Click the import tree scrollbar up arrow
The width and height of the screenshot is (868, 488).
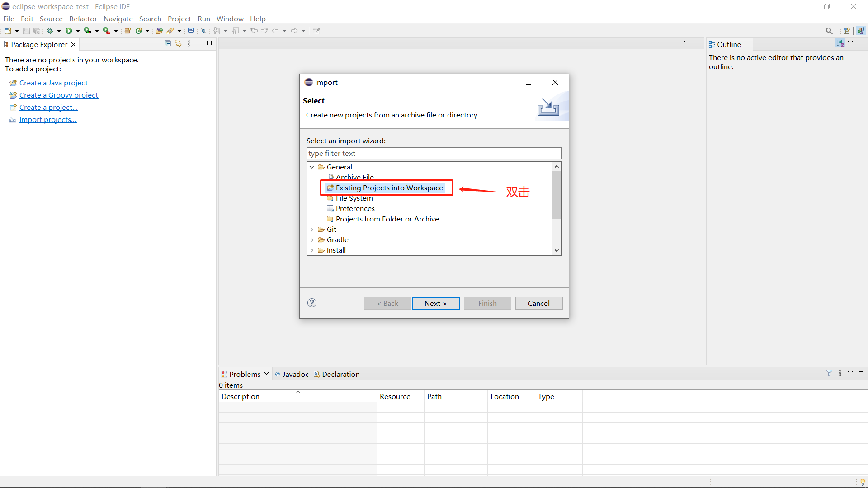coord(557,167)
